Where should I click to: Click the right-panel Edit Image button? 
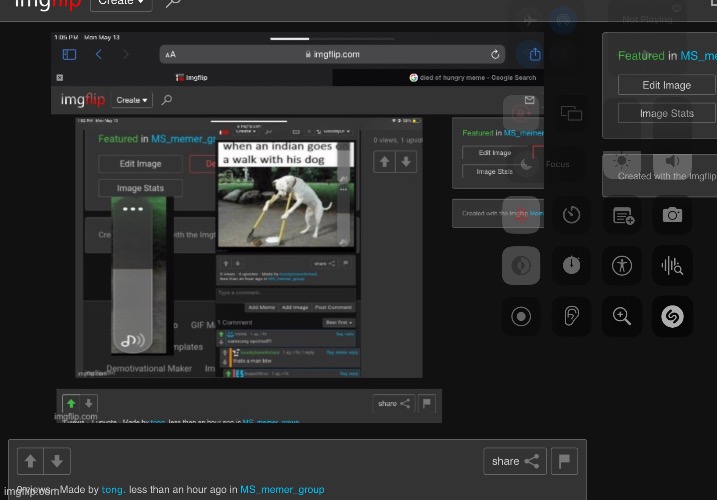666,86
